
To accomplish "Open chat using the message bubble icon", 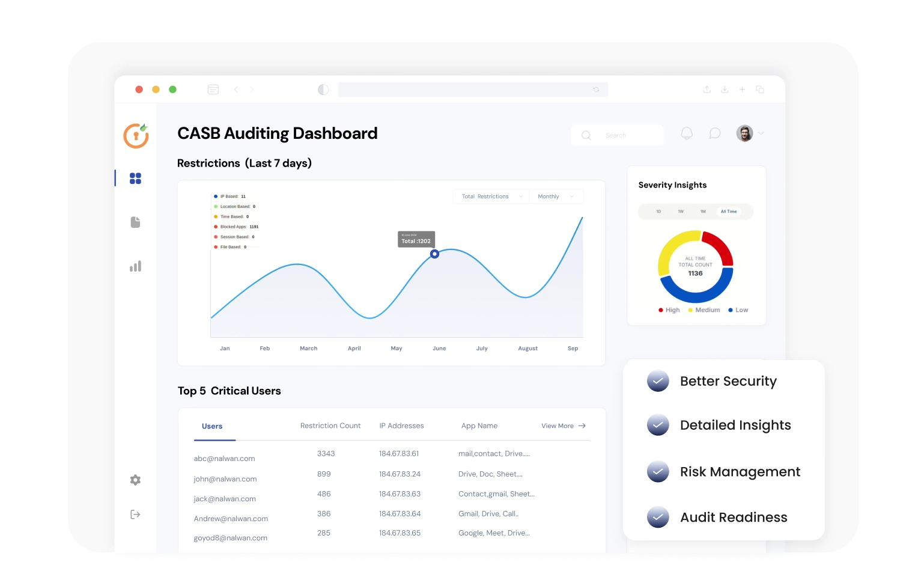I will (x=714, y=133).
